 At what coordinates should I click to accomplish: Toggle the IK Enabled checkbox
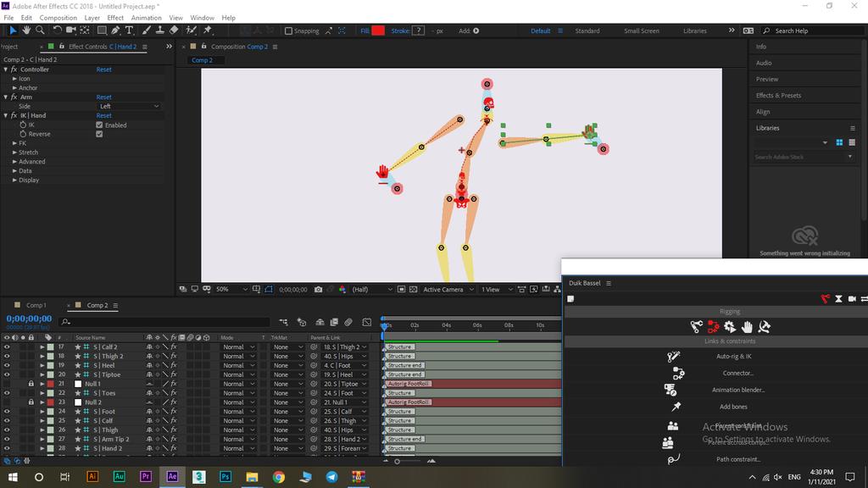99,125
